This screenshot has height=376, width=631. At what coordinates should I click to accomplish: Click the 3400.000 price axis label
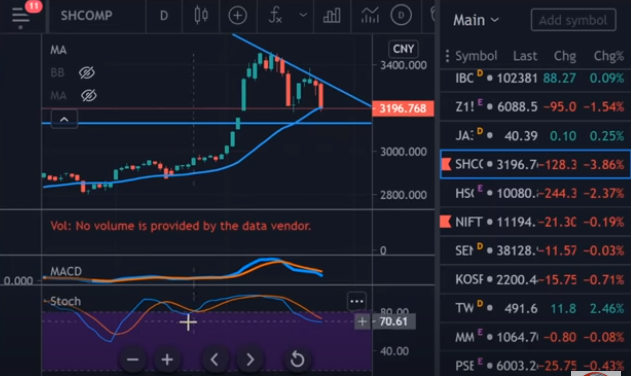(x=403, y=65)
